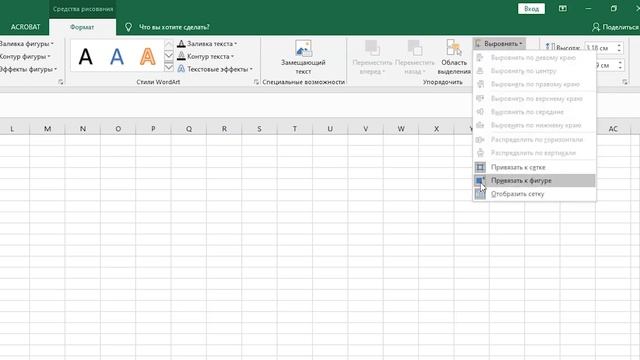
Task: Expand the WordArt styles gallery More arrow
Action: point(169,68)
